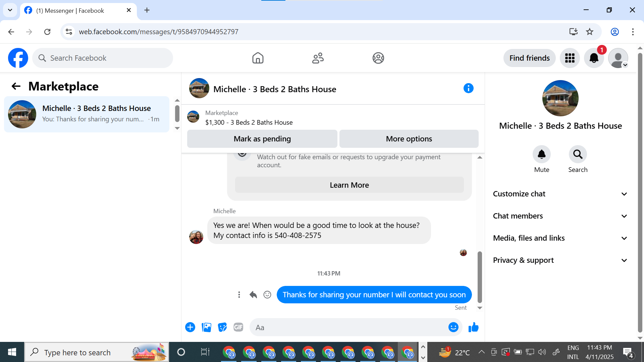The height and width of the screenshot is (362, 644).
Task: Open the Facebook menu grid icon
Action: (570, 58)
